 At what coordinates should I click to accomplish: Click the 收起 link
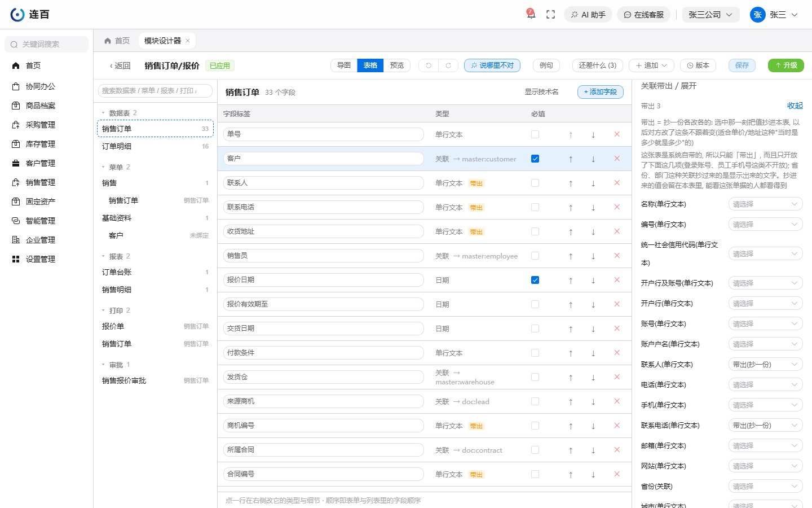tap(795, 106)
